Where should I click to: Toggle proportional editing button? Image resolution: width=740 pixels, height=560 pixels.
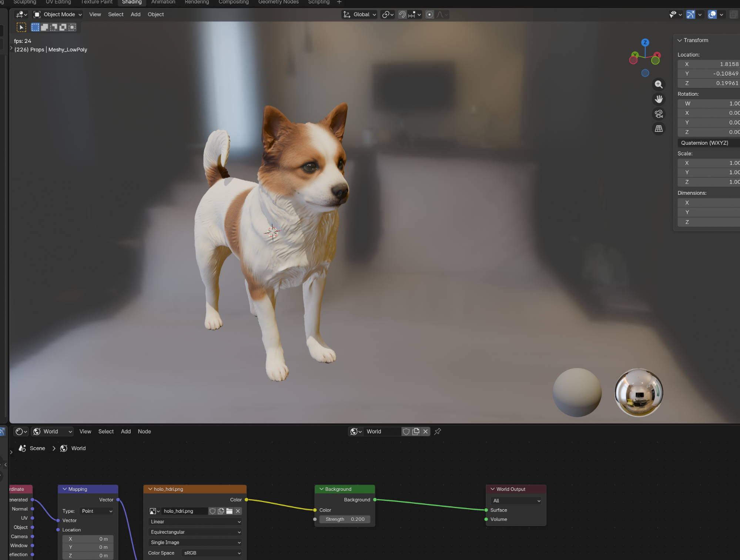429,14
